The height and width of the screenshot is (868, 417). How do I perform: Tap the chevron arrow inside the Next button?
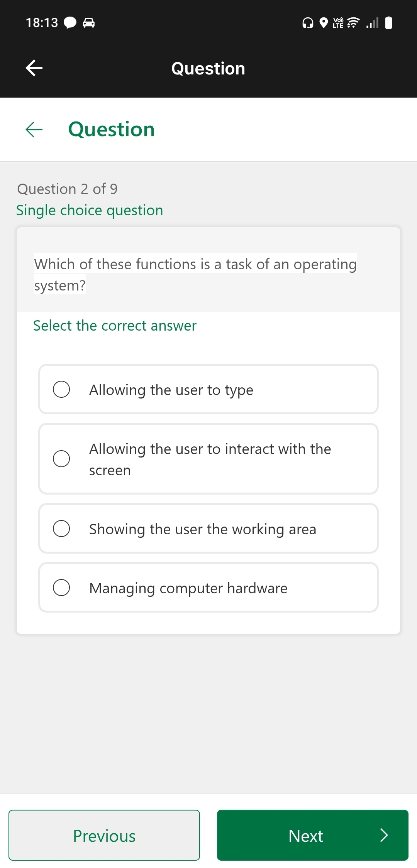pos(384,836)
